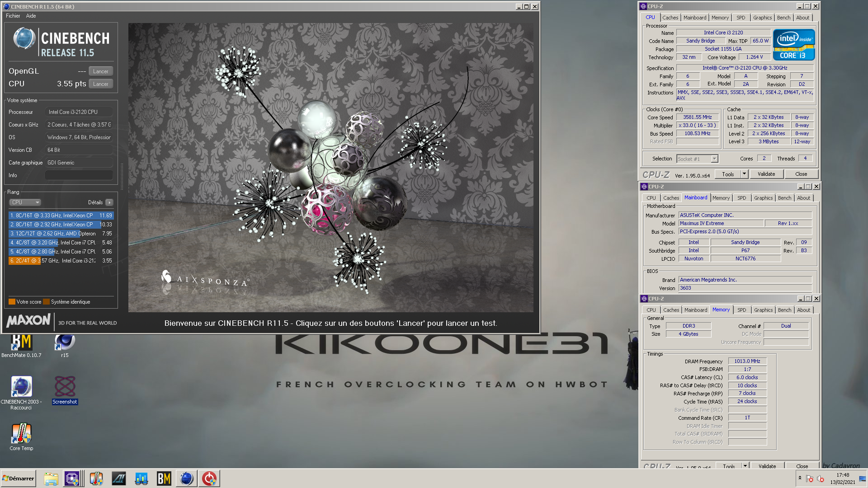Open the Démarrer start button
The image size is (868, 488).
click(x=18, y=479)
